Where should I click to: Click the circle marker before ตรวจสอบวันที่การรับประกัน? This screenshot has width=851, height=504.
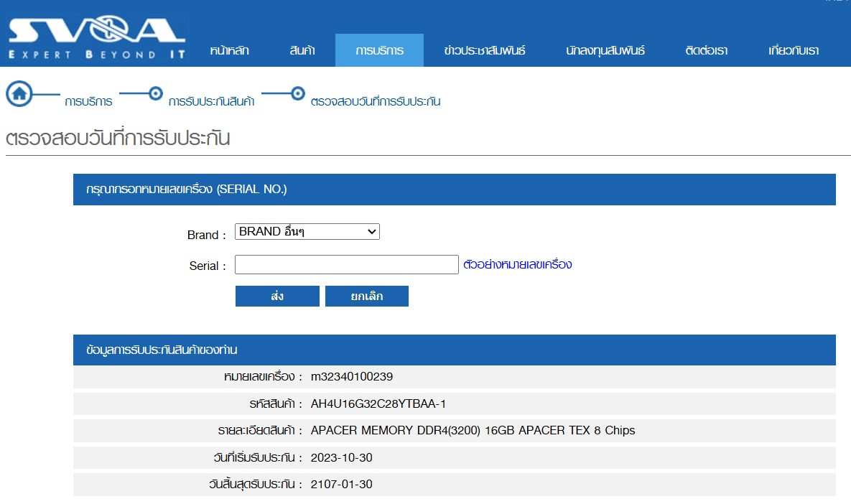[x=298, y=94]
